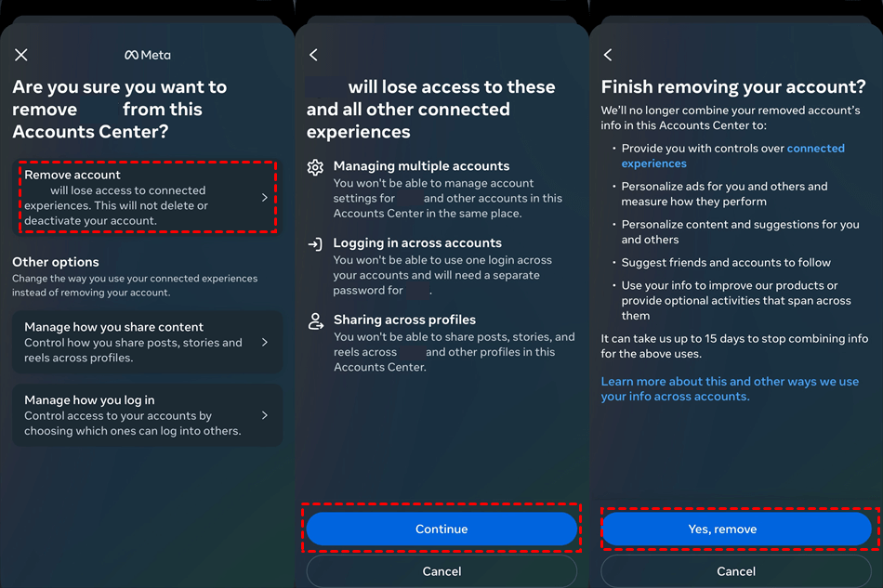Click chevron beside Manage how you log in

[x=265, y=415]
